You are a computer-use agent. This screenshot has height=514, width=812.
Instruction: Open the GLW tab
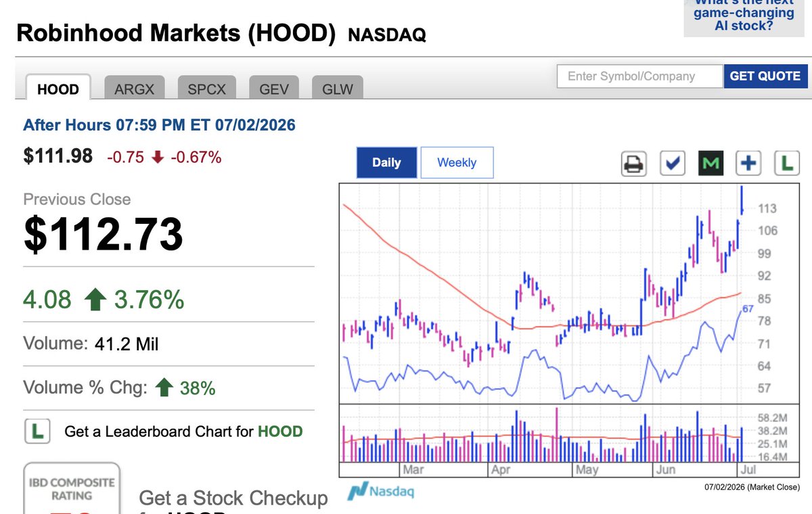coord(338,89)
